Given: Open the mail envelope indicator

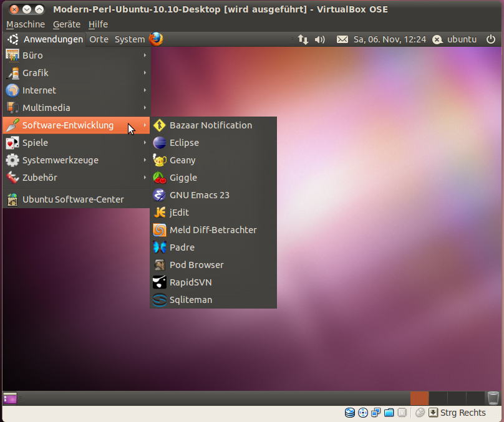Looking at the screenshot, I should (x=342, y=39).
